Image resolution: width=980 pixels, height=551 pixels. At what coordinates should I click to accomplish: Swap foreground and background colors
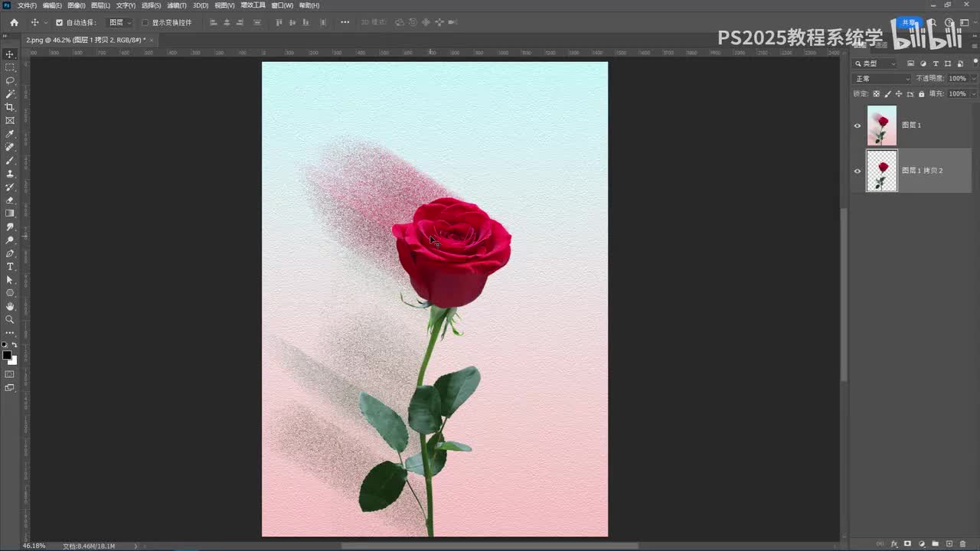pos(15,346)
